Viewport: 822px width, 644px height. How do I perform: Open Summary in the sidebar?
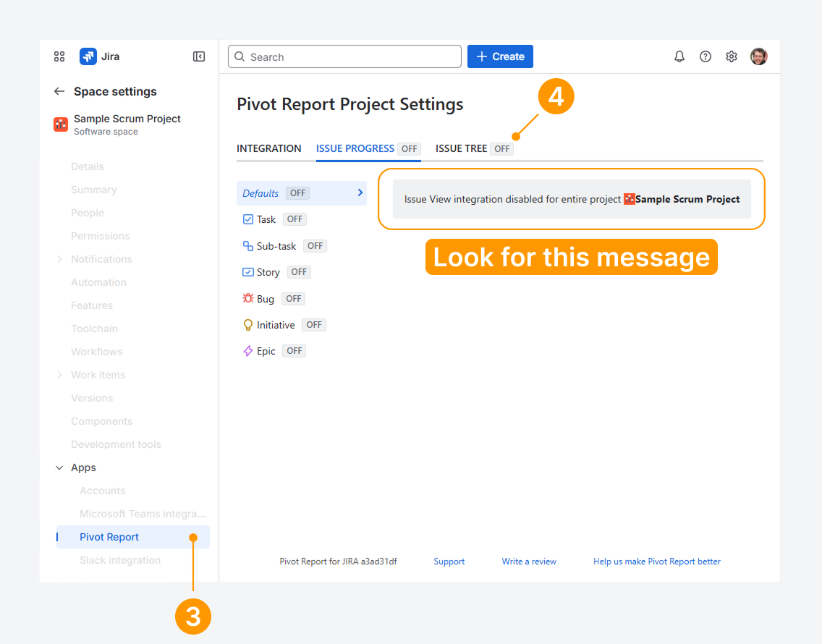[94, 190]
